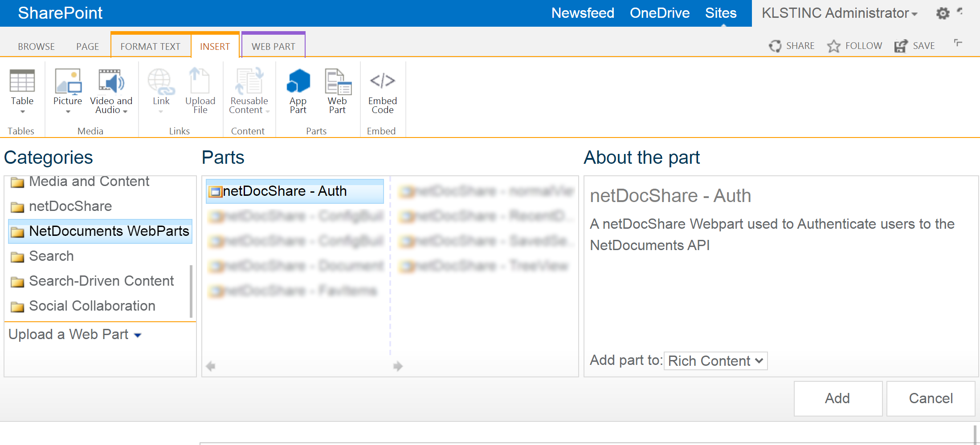The height and width of the screenshot is (445, 980).
Task: Switch to the PAGE tab
Action: point(87,46)
